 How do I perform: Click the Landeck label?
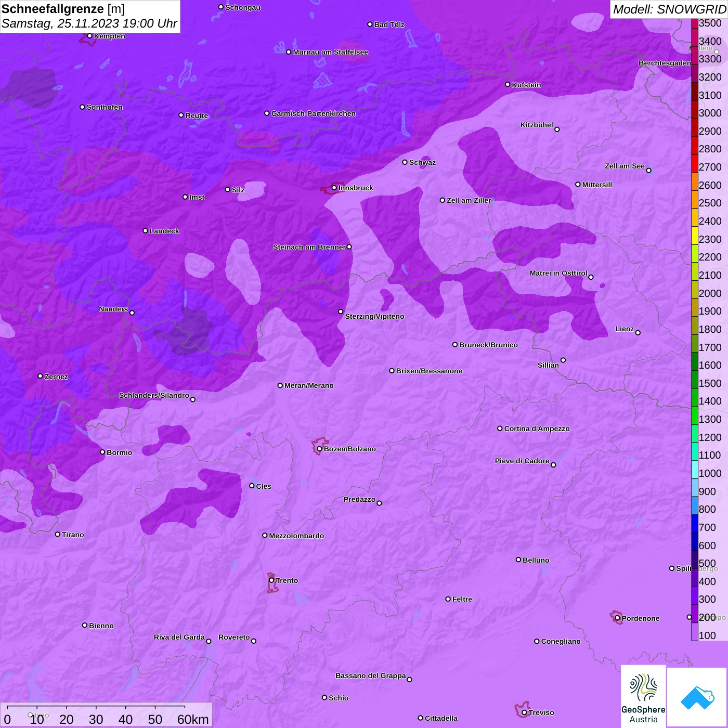click(164, 231)
